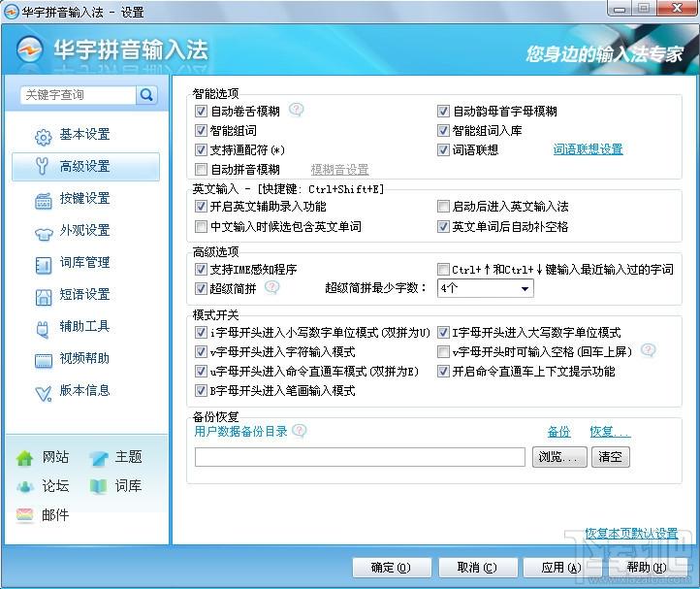700x589 pixels.
Task: Confirm with 确定(O) button
Action: 392,568
